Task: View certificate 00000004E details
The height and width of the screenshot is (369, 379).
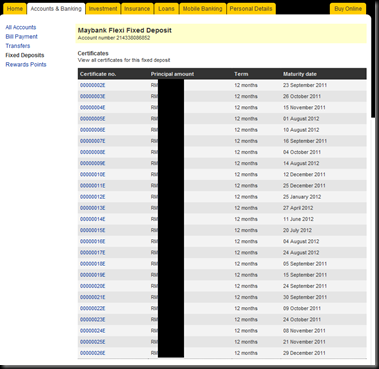Action: 93,108
